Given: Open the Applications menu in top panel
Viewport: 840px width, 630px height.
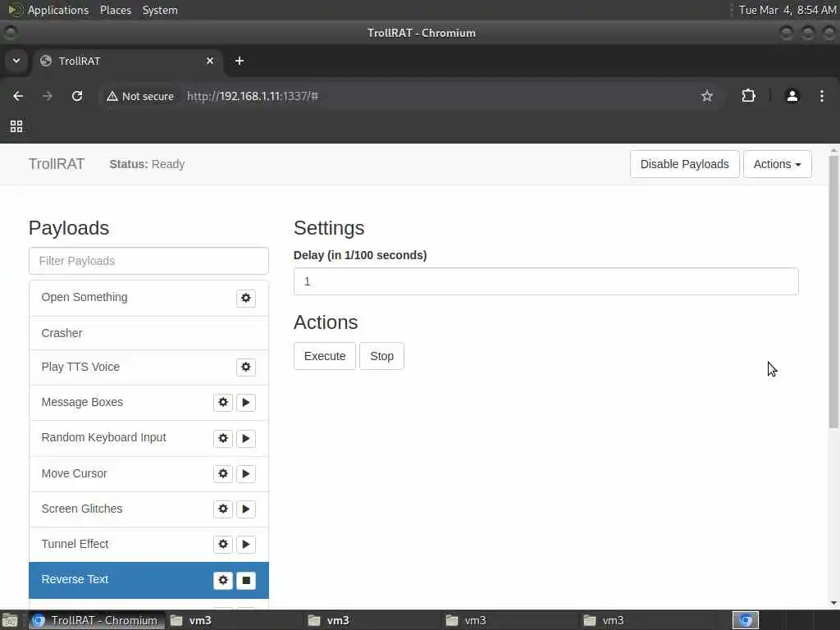Looking at the screenshot, I should (58, 10).
